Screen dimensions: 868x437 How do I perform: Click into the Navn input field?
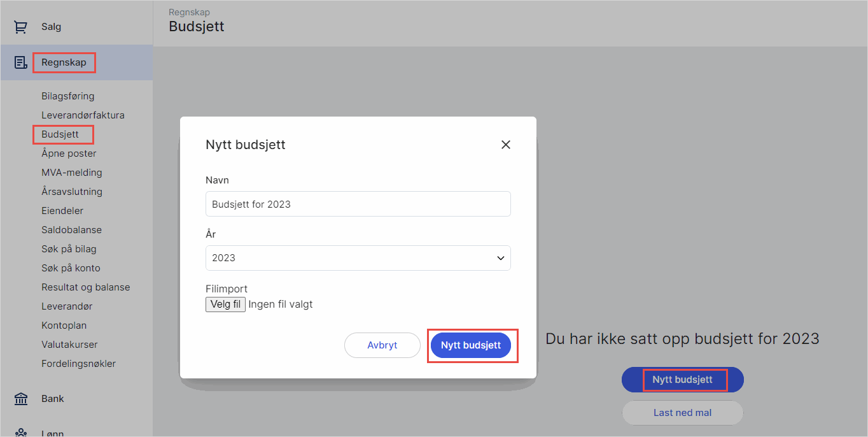tap(358, 204)
